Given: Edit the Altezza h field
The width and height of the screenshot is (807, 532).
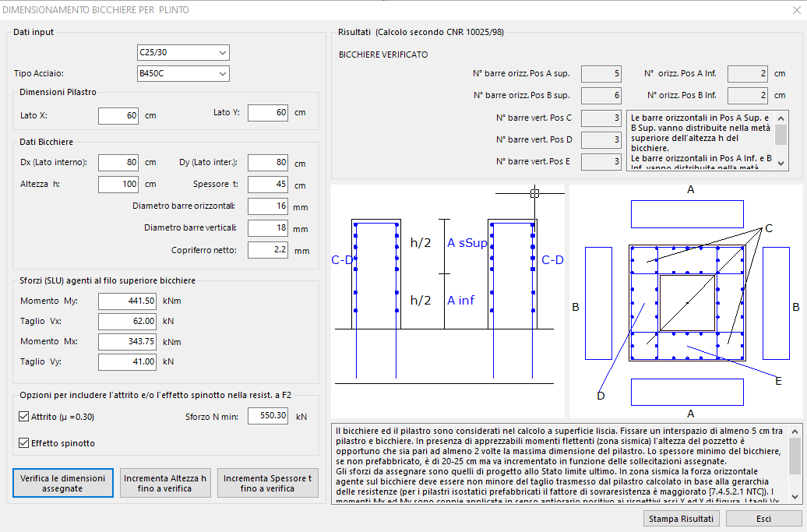Looking at the screenshot, I should 118,184.
